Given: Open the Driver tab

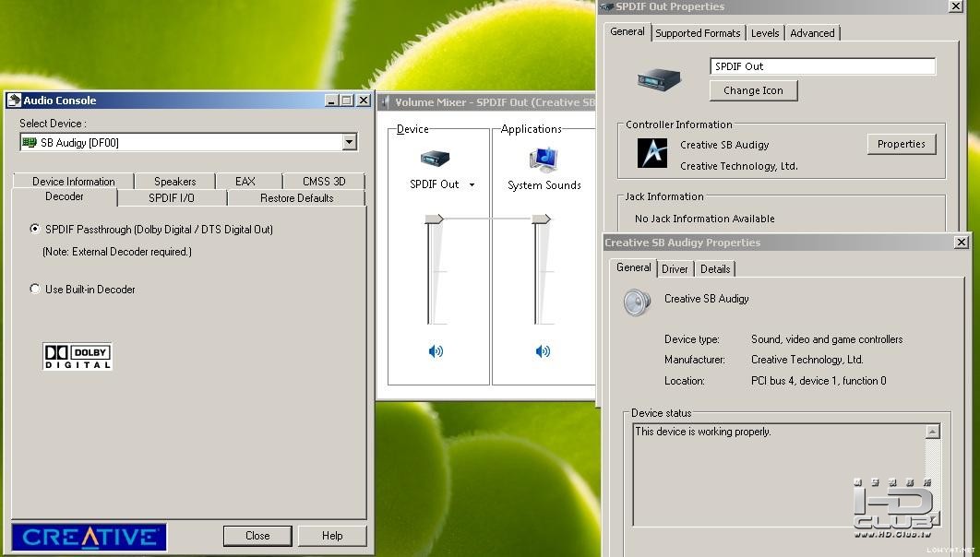Looking at the screenshot, I should pyautogui.click(x=675, y=269).
